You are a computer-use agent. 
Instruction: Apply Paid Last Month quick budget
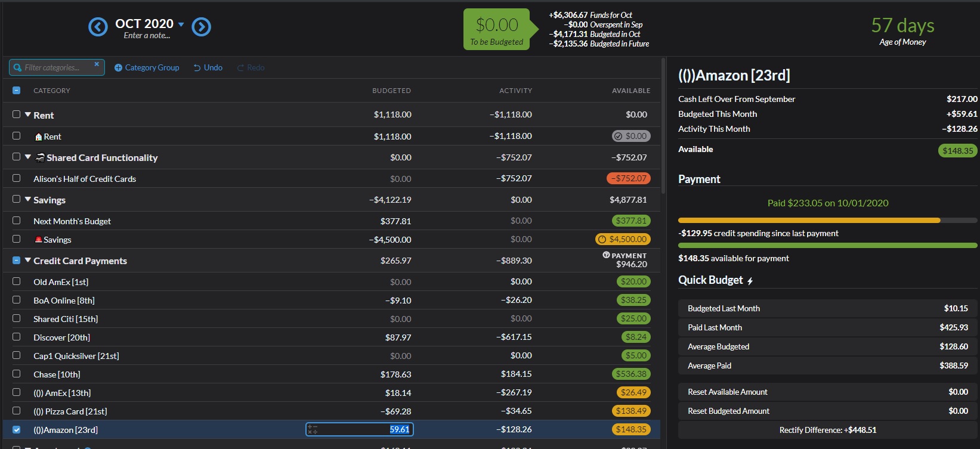point(828,327)
